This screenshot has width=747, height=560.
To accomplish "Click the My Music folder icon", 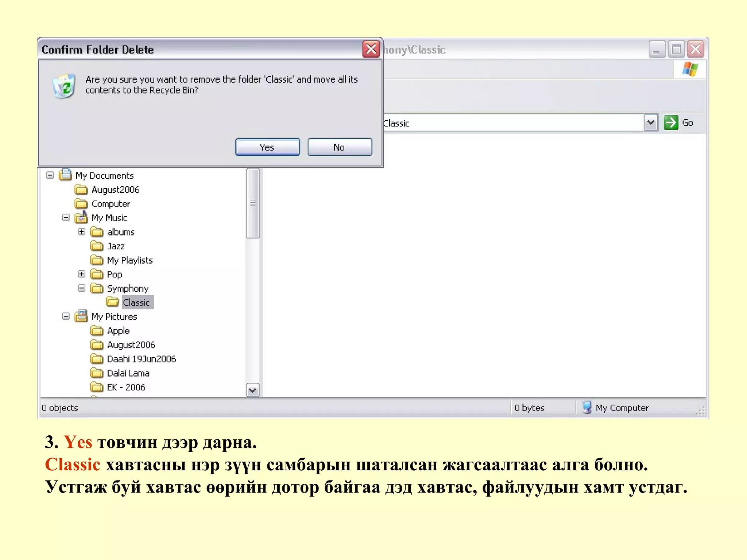I will coord(81,218).
